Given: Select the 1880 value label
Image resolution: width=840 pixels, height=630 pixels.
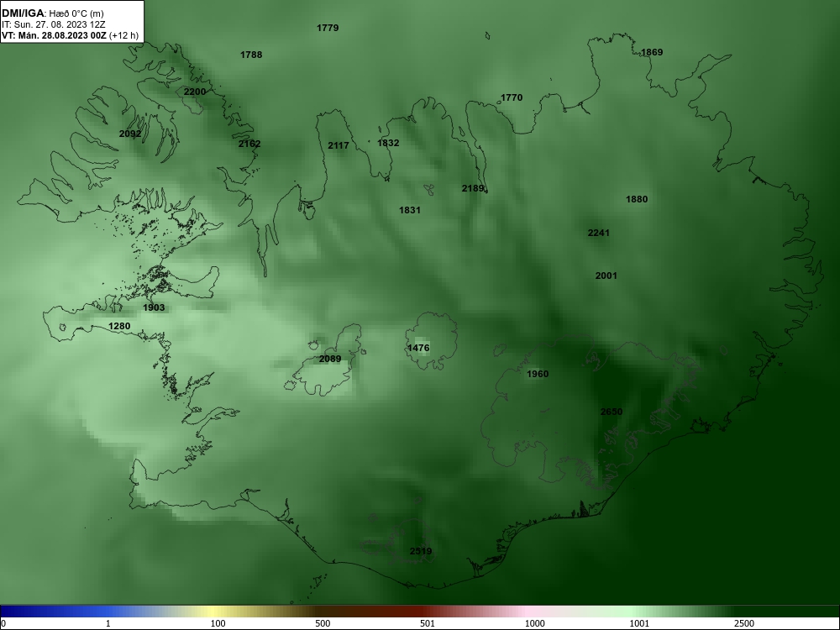Looking at the screenshot, I should (x=637, y=199).
